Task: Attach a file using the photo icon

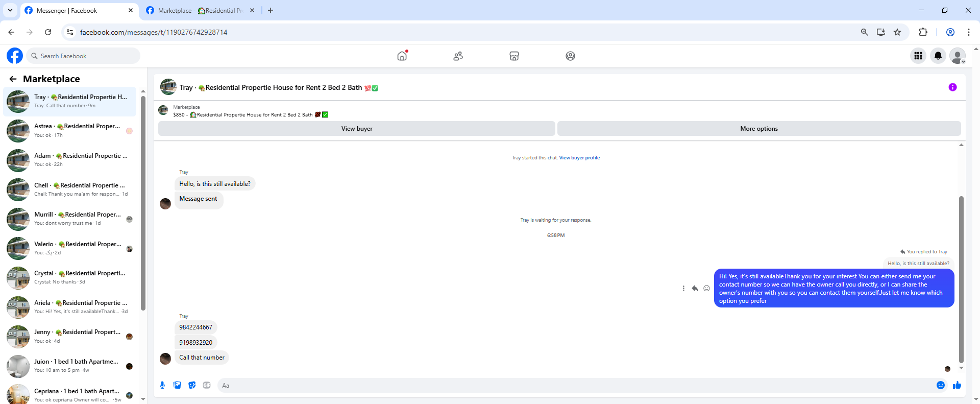Action: (x=177, y=385)
